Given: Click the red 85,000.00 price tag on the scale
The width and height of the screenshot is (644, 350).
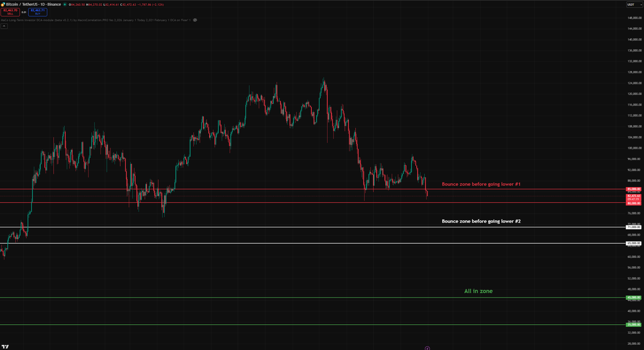Looking at the screenshot, I should (633, 189).
